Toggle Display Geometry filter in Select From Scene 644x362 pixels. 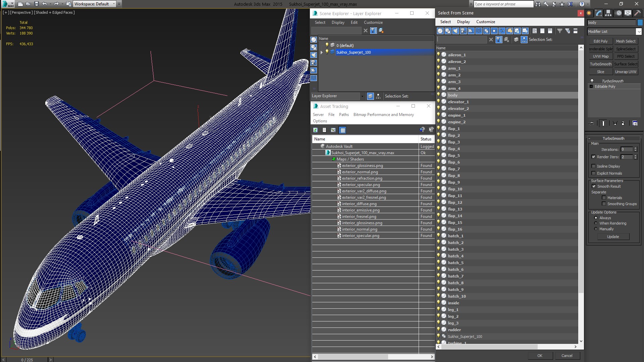440,31
